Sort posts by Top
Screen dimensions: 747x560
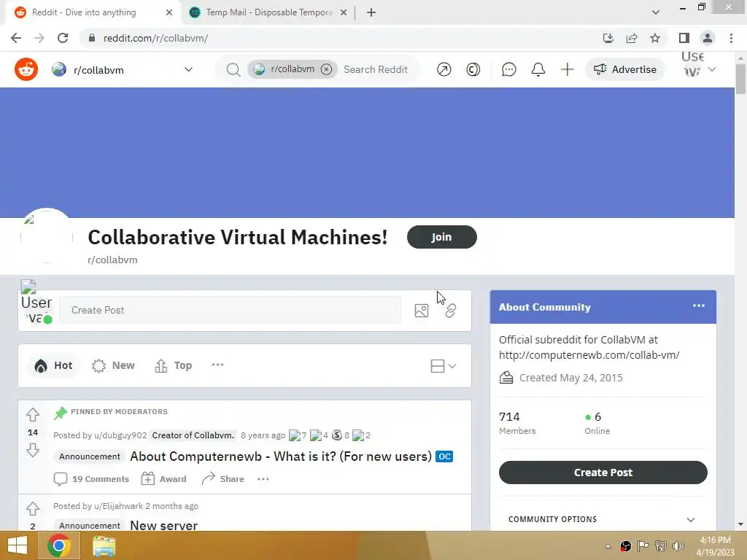click(174, 365)
